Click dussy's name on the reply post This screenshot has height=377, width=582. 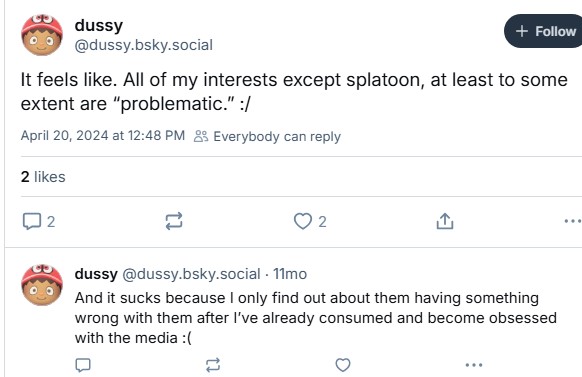(96, 274)
